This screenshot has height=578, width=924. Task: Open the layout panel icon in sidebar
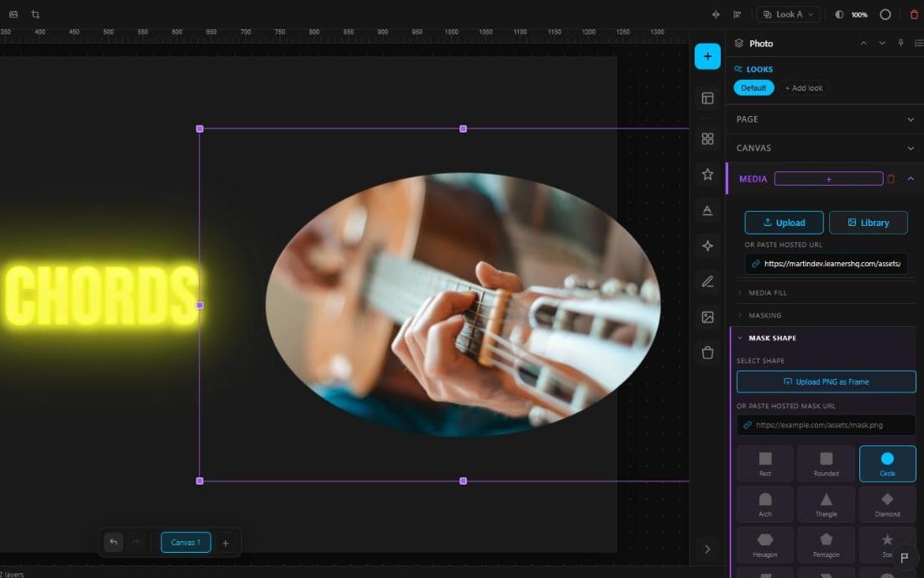point(708,98)
